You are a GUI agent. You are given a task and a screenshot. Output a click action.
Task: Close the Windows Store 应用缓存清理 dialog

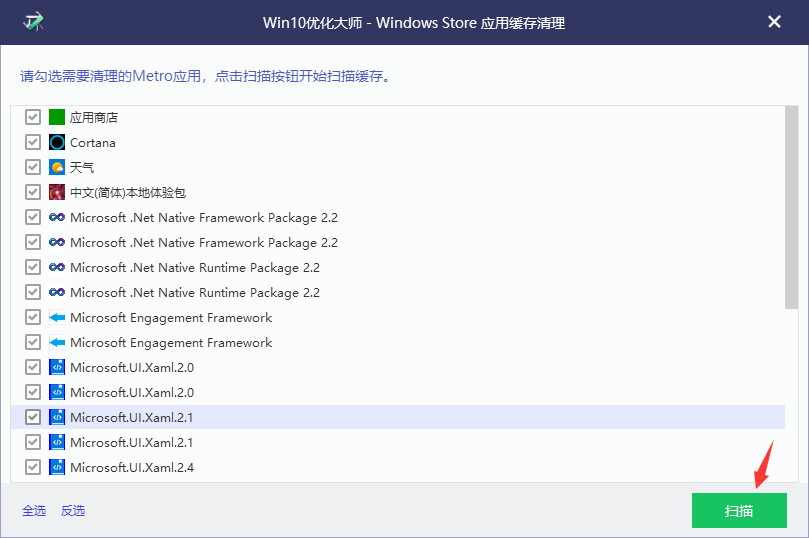(774, 22)
